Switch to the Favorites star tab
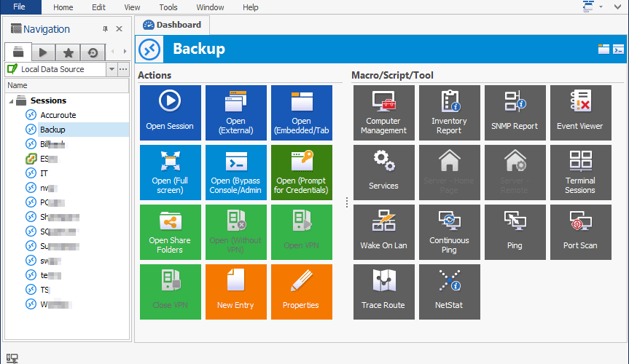 tap(68, 52)
